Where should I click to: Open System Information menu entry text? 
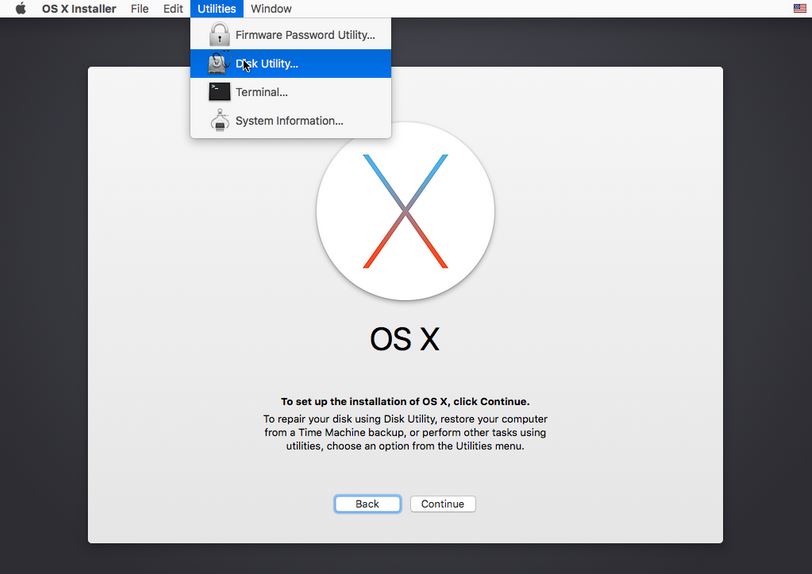coord(289,121)
